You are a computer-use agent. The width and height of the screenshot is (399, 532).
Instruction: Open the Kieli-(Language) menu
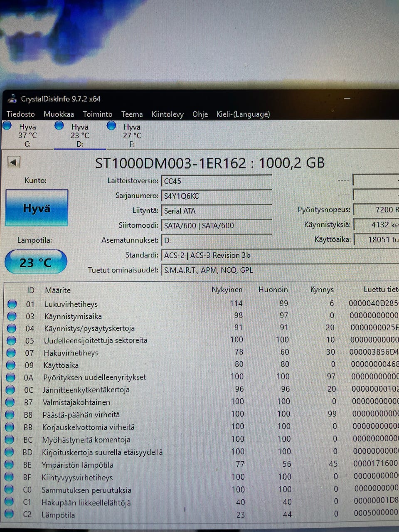coord(243,114)
